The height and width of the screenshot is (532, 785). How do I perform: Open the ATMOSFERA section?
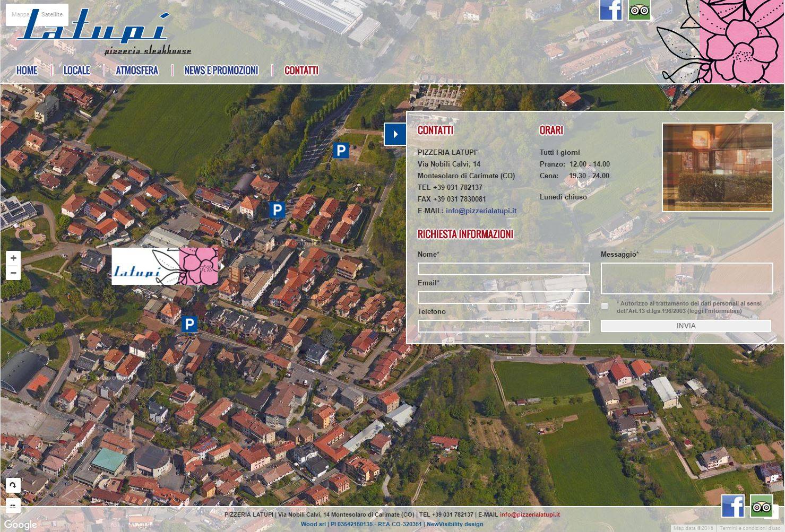tap(137, 70)
